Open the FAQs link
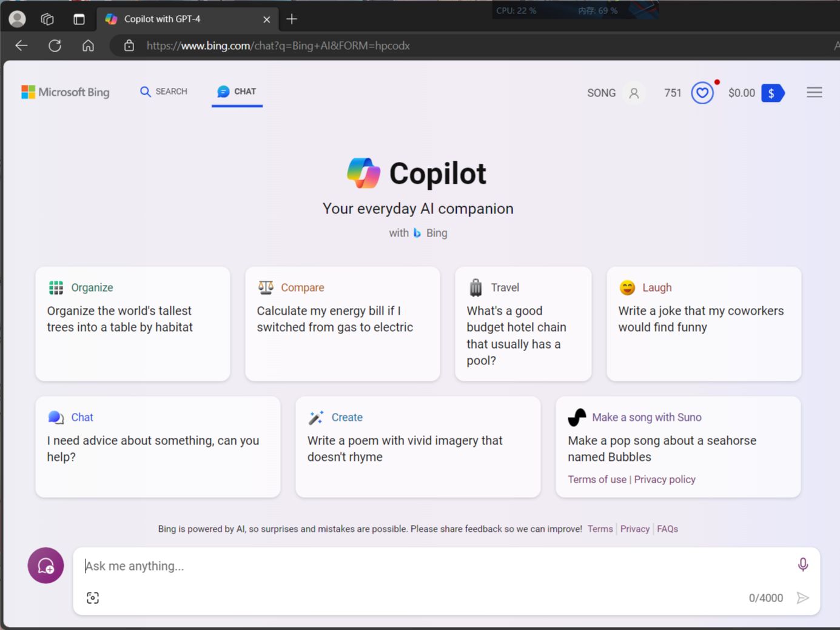 (667, 529)
